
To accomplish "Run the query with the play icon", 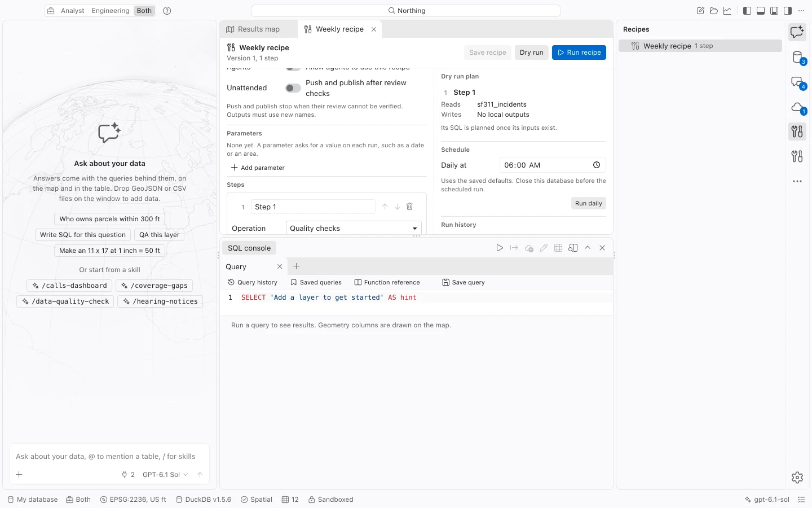I will (x=500, y=248).
